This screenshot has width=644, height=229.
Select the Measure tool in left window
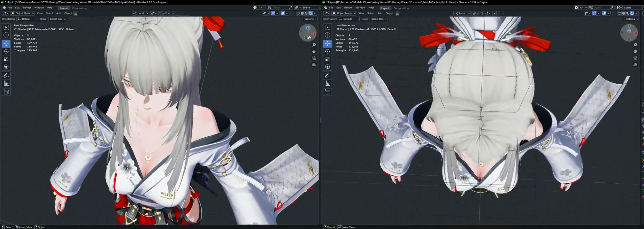(6, 83)
